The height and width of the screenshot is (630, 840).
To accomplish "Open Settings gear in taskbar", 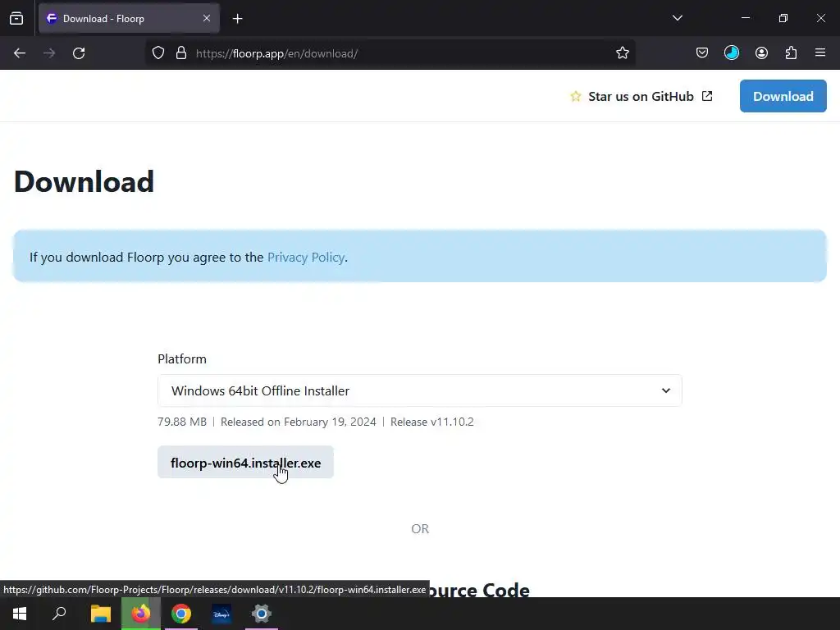I will pyautogui.click(x=262, y=614).
